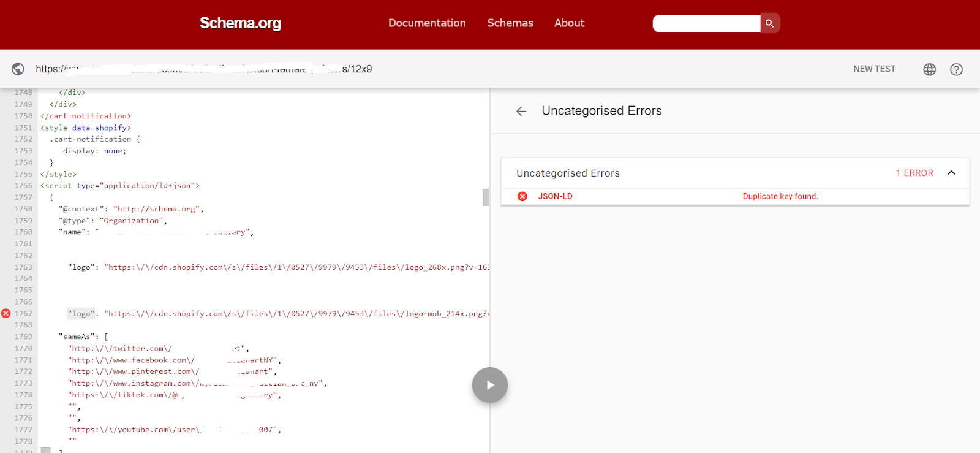Click the tiktok.com URL line
The image size is (980, 453).
coord(175,395)
